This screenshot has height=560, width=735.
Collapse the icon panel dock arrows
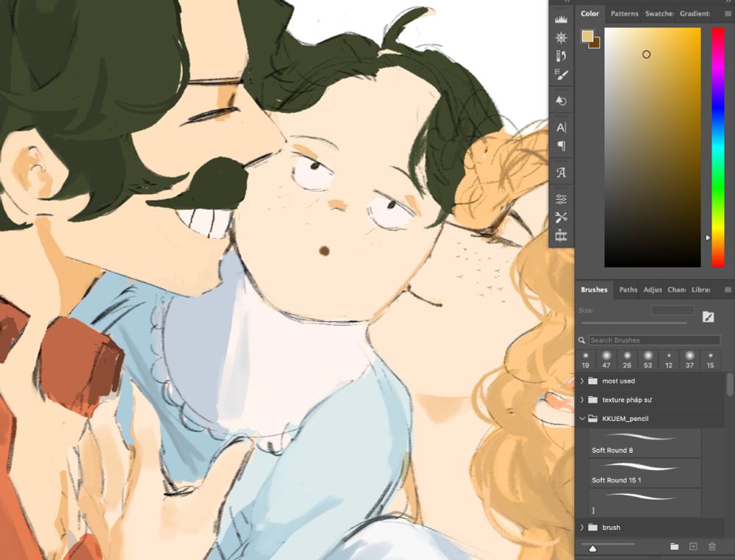[567, 2]
